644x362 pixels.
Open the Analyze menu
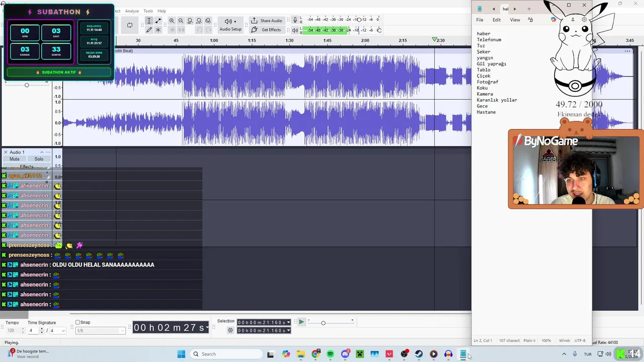tap(132, 11)
